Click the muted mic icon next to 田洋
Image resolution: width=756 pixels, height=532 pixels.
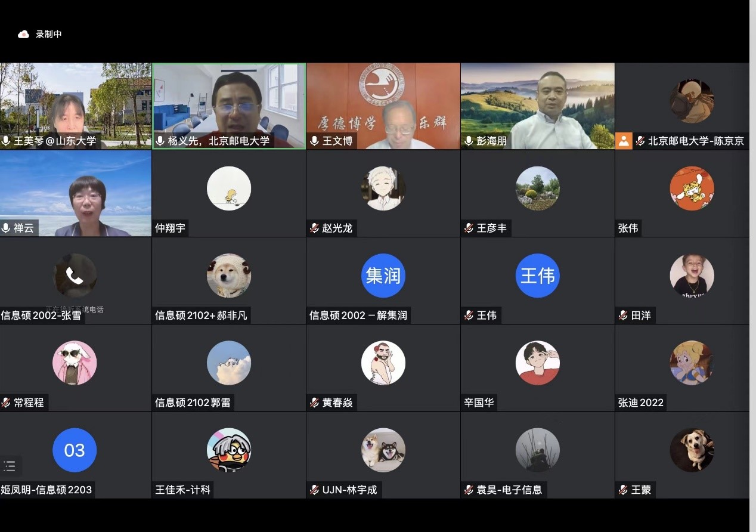click(624, 316)
